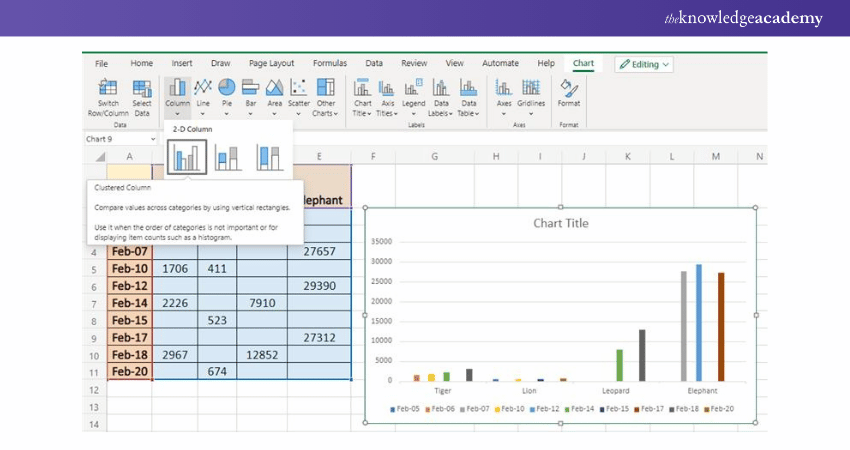The image size is (850, 450).
Task: Pick the Scatter chart type icon
Action: point(299,88)
